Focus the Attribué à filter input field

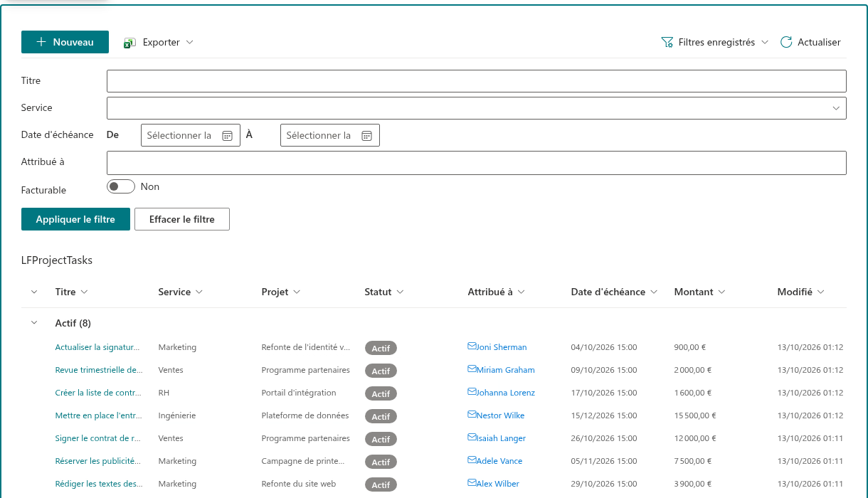click(x=477, y=163)
